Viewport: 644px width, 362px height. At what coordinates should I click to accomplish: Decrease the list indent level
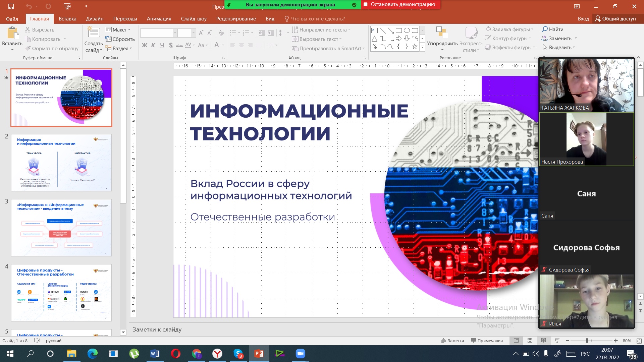coord(262,33)
